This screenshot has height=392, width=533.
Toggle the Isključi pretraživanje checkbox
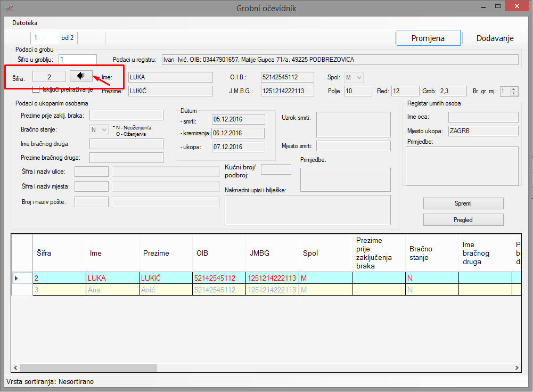[37, 89]
